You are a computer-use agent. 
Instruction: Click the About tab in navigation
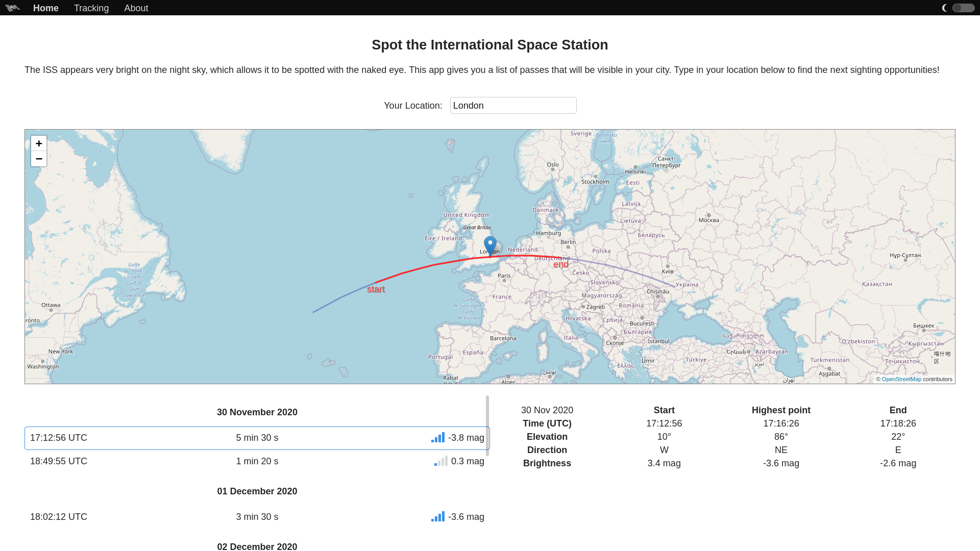click(x=137, y=8)
